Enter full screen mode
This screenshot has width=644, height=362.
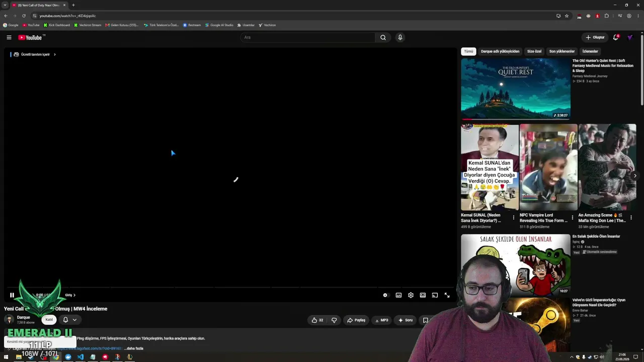point(447,295)
